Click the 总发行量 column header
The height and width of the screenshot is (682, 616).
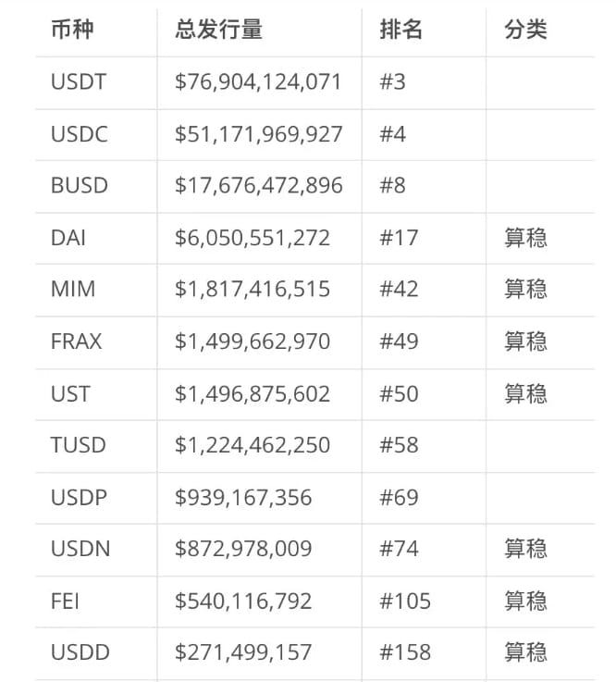pos(218,30)
